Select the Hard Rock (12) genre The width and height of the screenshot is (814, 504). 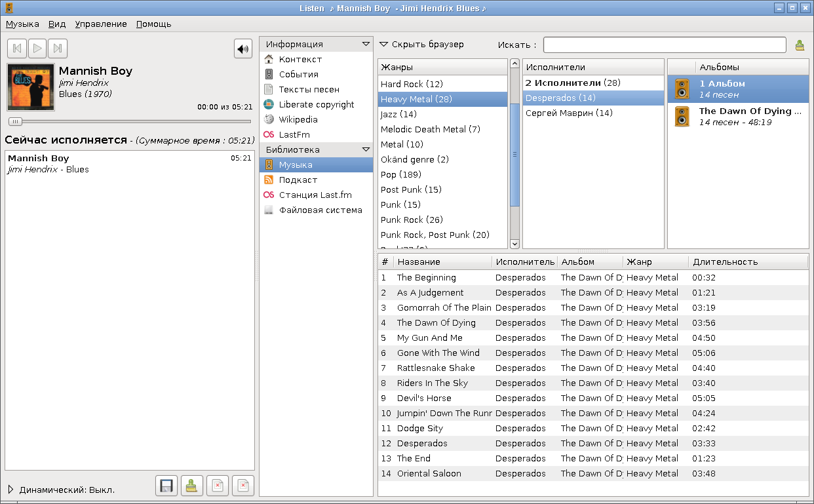pyautogui.click(x=442, y=84)
